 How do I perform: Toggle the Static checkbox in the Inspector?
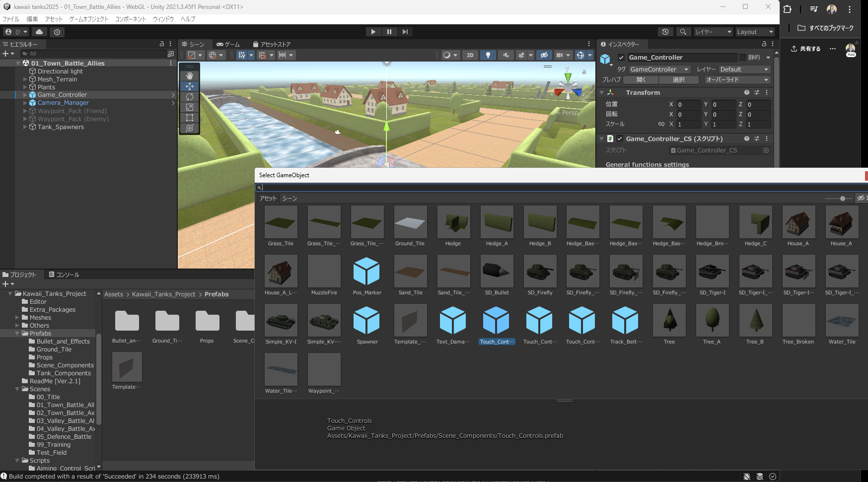pos(743,58)
